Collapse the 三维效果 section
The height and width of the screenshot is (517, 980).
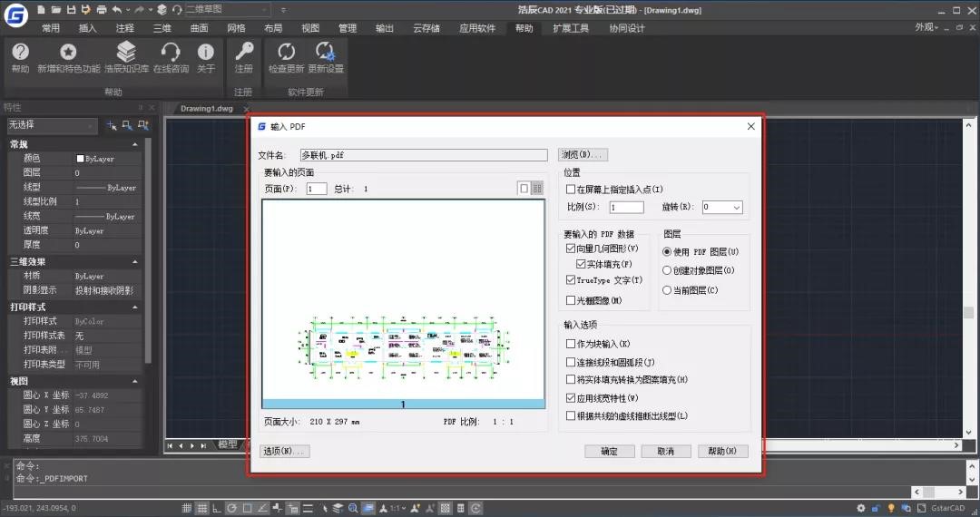click(x=135, y=262)
